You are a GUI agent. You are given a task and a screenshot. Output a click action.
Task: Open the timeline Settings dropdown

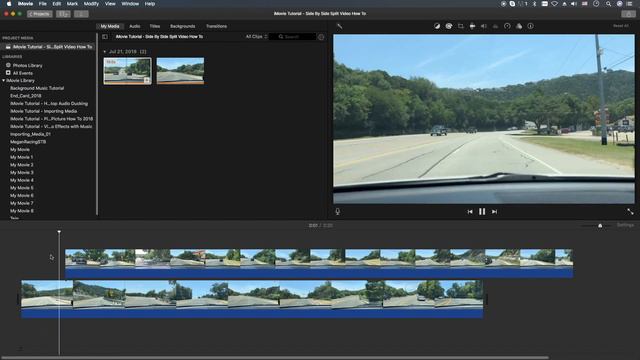pyautogui.click(x=625, y=225)
